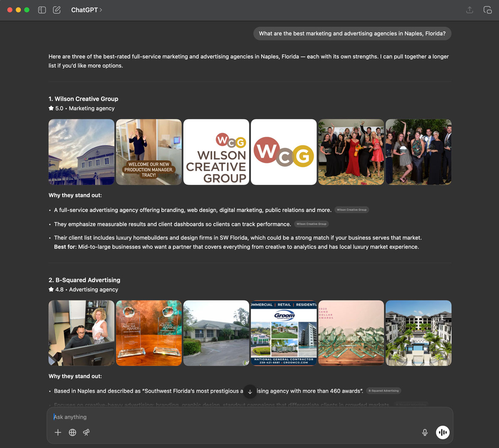Enable web search with the globe icon
499x448 pixels.
coord(72,432)
